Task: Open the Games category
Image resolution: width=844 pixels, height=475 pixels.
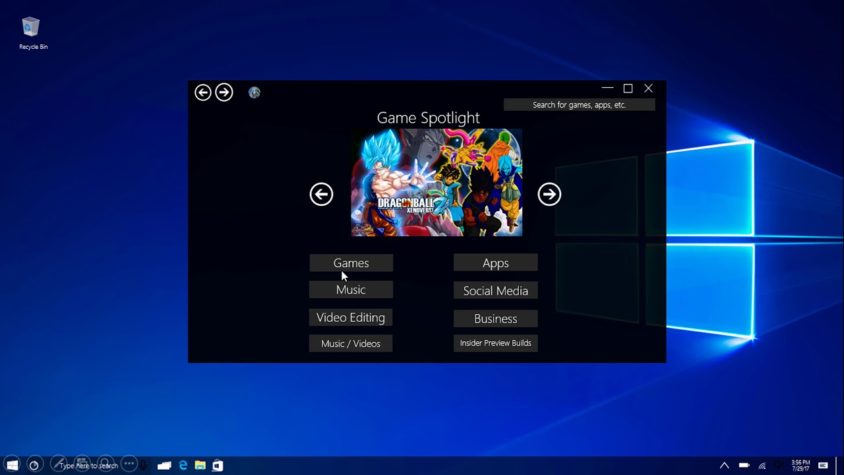Action: point(351,263)
